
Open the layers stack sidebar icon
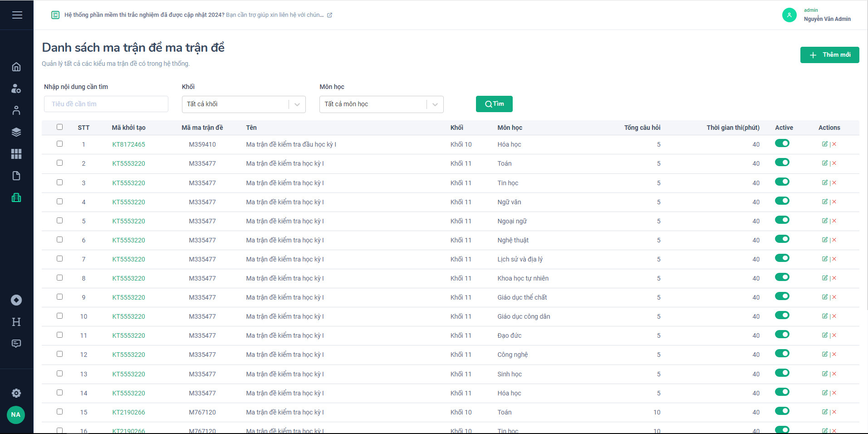(16, 132)
